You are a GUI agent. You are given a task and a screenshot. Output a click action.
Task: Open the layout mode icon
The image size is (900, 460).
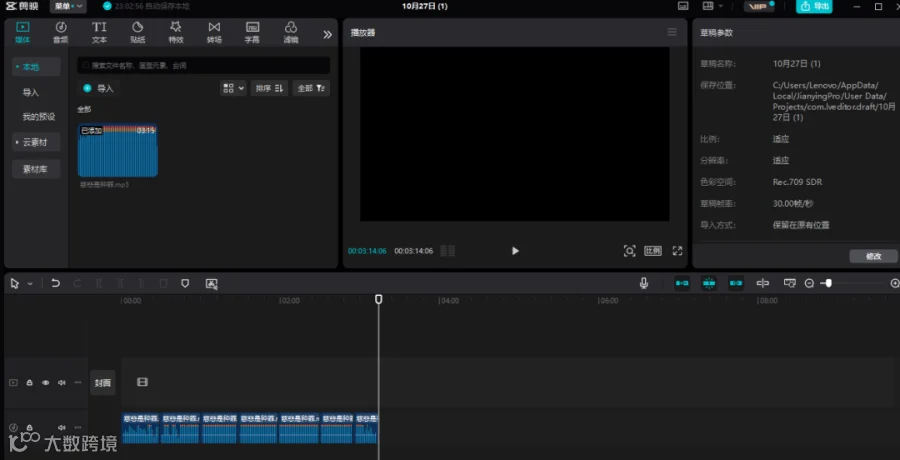pyautogui.click(x=708, y=6)
